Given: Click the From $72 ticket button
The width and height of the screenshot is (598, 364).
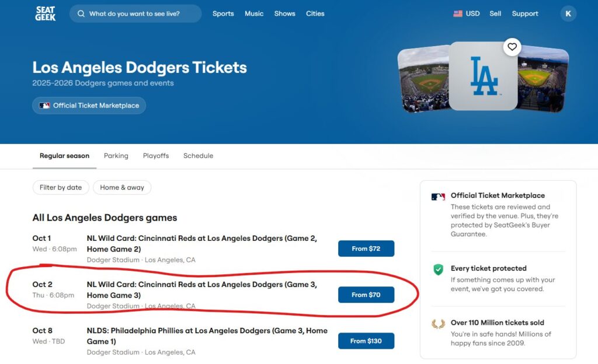Looking at the screenshot, I should (366, 249).
